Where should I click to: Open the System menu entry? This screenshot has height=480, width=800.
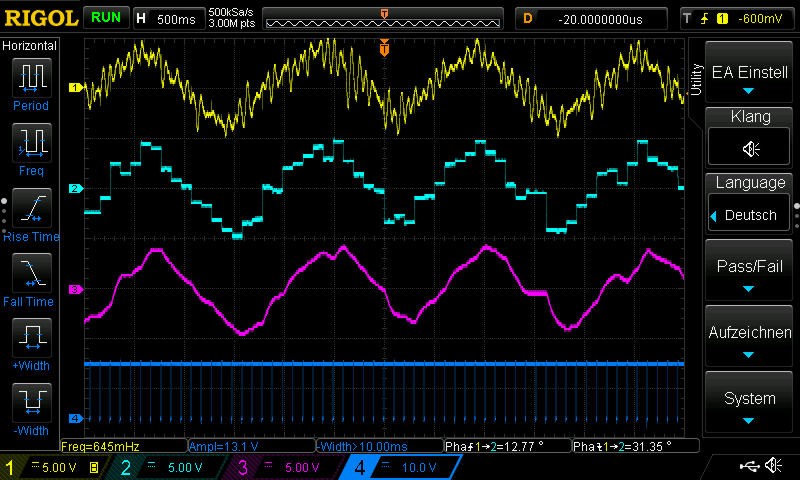click(x=750, y=403)
